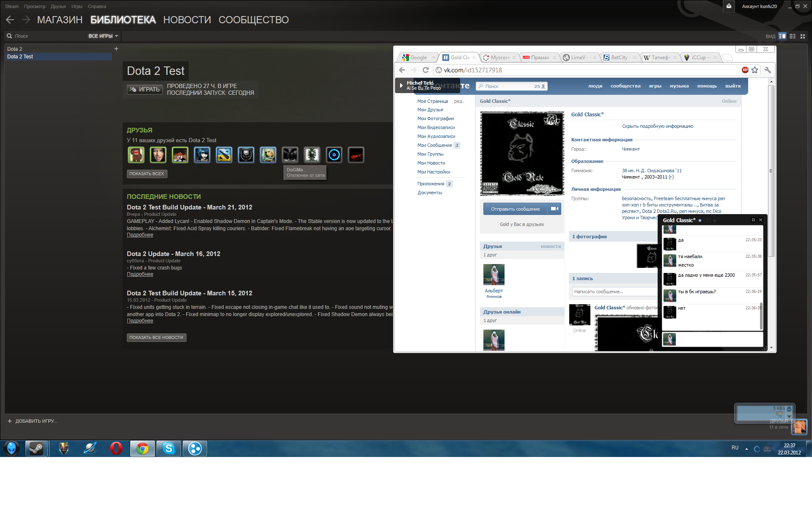812x512 pixels.
Task: Click Скрыть подробную информацию link
Action: coord(658,126)
